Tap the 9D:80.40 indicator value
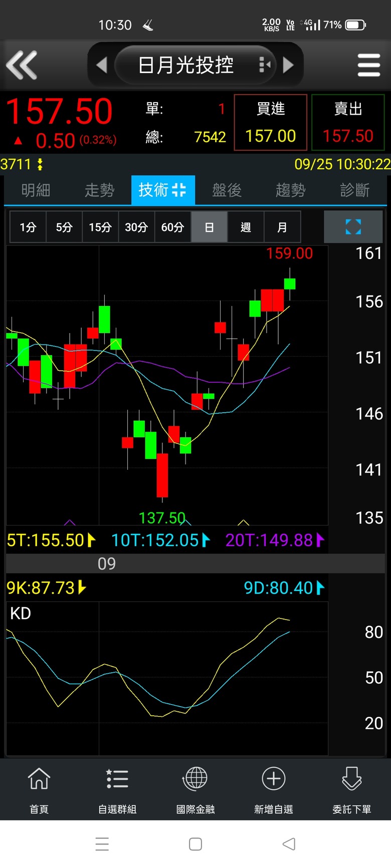The image size is (391, 868). [x=284, y=588]
